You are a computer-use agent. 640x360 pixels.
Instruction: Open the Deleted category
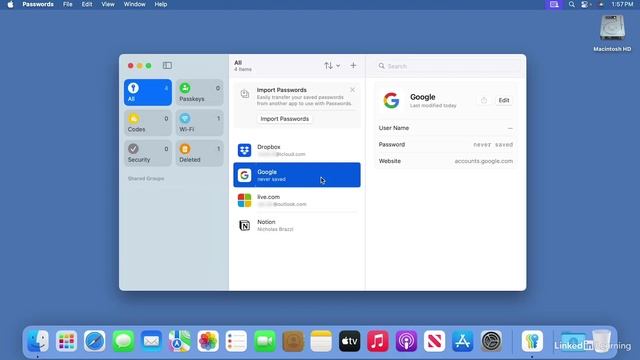[199, 153]
